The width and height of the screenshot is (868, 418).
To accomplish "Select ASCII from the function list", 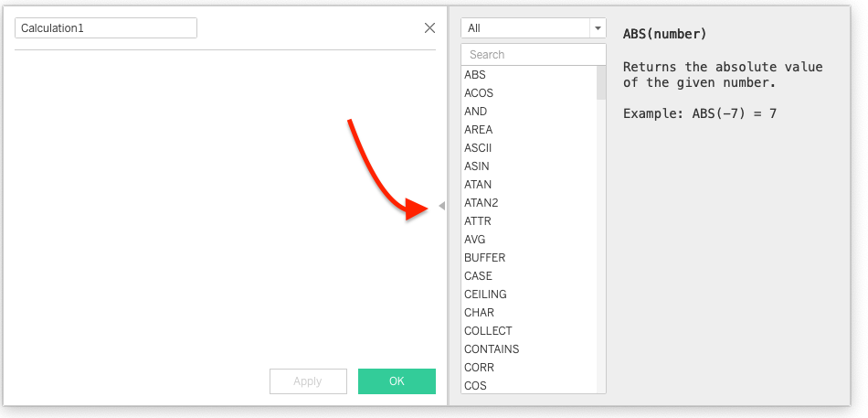I will 479,148.
